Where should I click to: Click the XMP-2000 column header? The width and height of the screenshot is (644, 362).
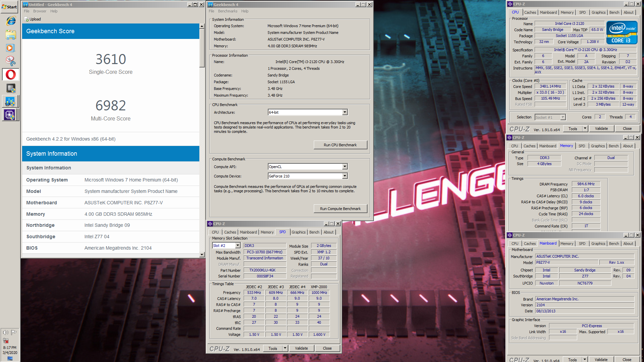(x=319, y=287)
